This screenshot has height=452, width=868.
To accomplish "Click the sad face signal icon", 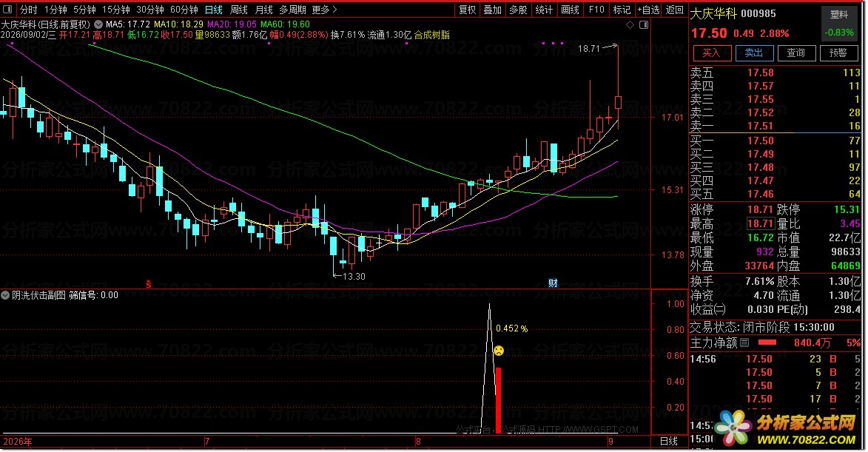I will point(499,351).
